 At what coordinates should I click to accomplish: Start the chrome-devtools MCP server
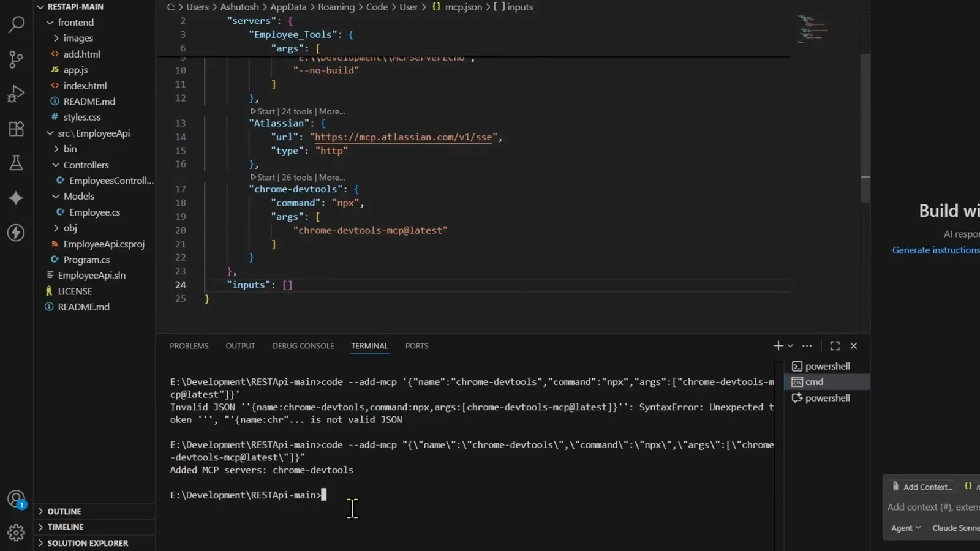coord(262,178)
